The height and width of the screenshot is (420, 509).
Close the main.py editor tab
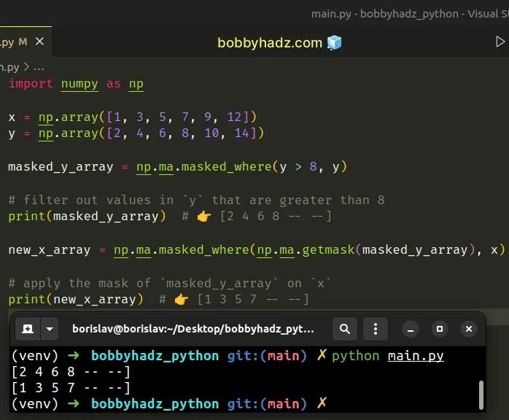point(39,42)
